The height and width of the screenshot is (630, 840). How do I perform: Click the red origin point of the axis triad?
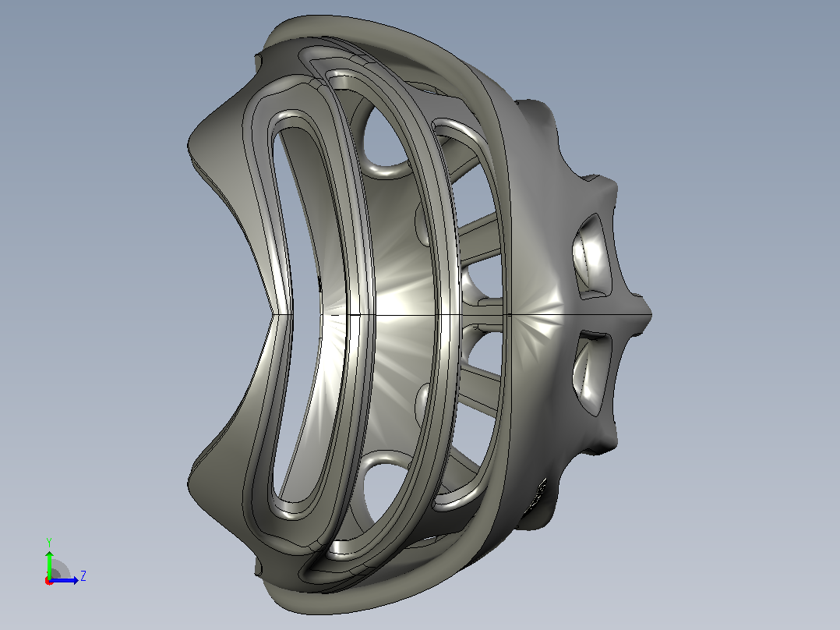click(49, 581)
